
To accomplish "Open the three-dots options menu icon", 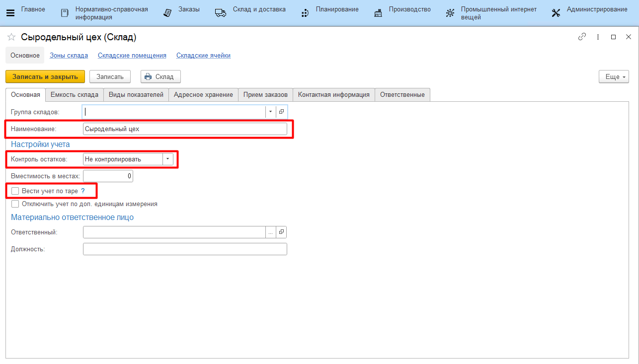I will click(598, 37).
